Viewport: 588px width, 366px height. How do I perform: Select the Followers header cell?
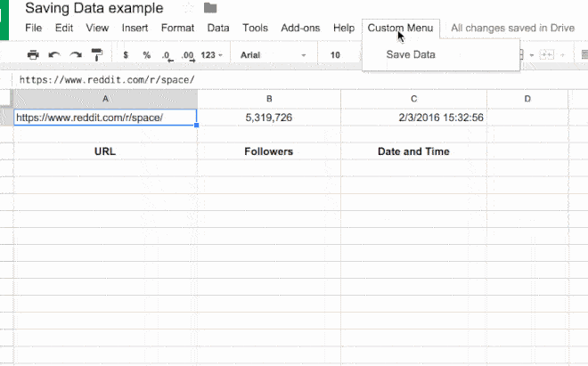269,151
